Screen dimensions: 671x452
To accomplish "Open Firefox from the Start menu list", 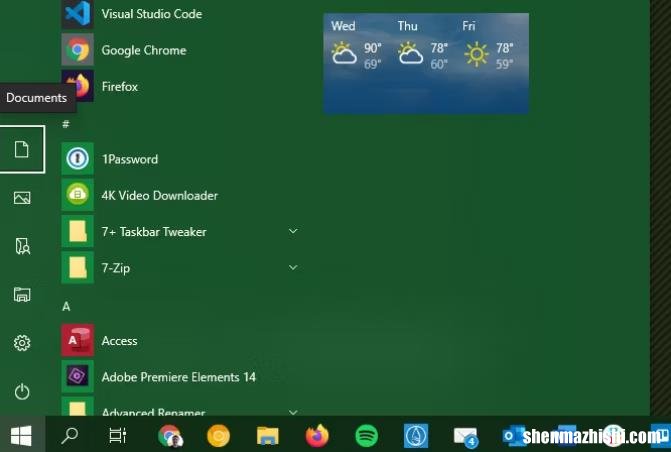I will [180, 86].
